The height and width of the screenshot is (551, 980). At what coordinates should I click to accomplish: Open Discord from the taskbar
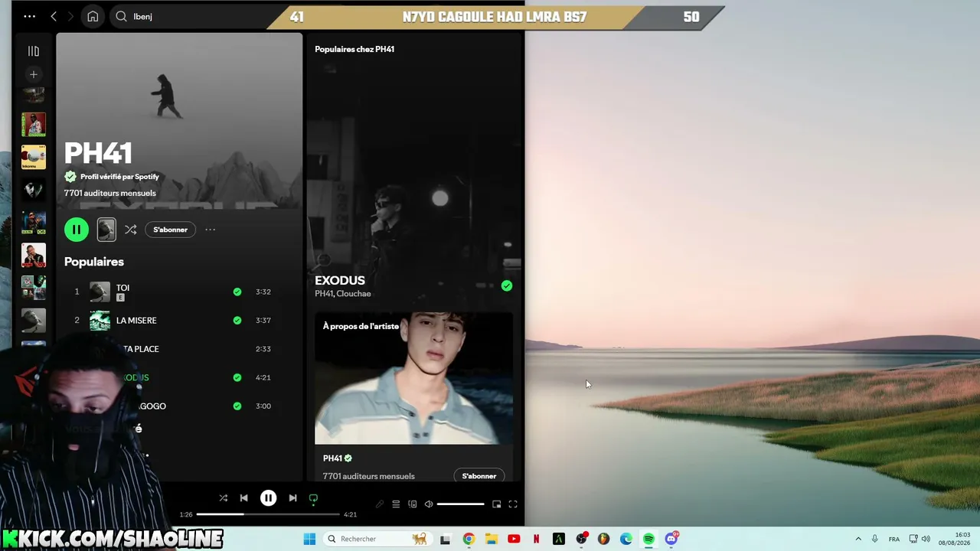click(x=671, y=539)
